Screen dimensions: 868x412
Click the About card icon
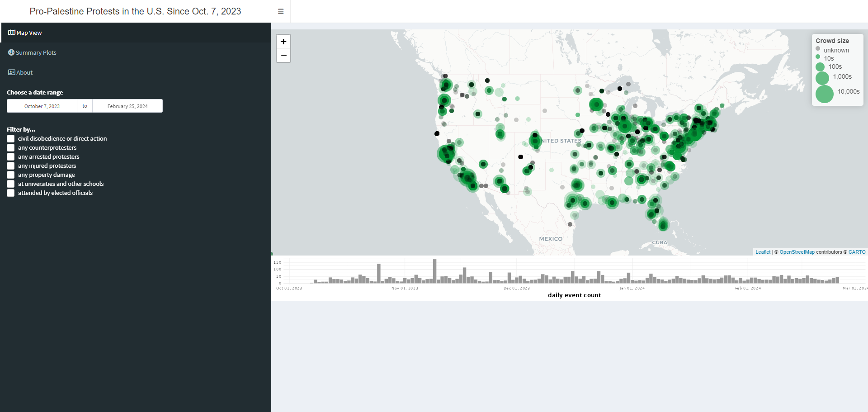(12, 72)
